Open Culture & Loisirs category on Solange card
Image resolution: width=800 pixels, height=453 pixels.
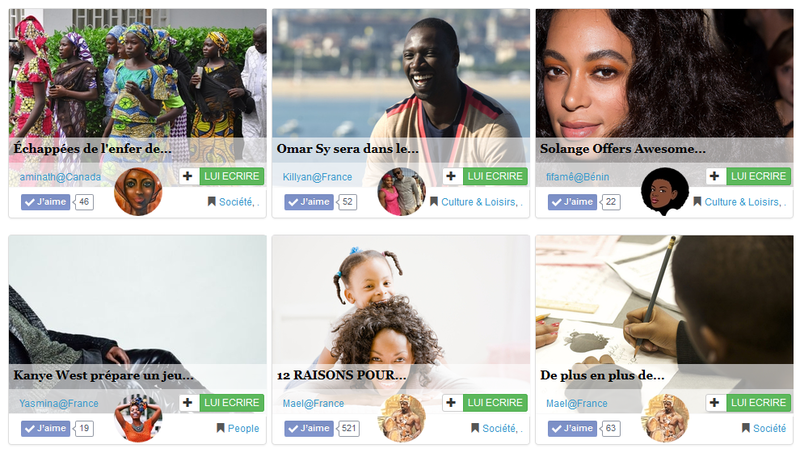pyautogui.click(x=742, y=202)
